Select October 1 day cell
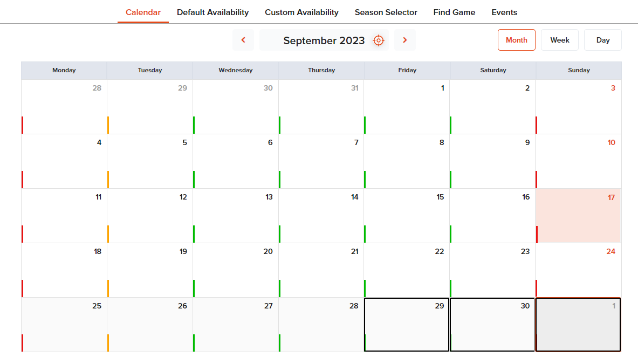The image size is (638, 364). [x=579, y=325]
